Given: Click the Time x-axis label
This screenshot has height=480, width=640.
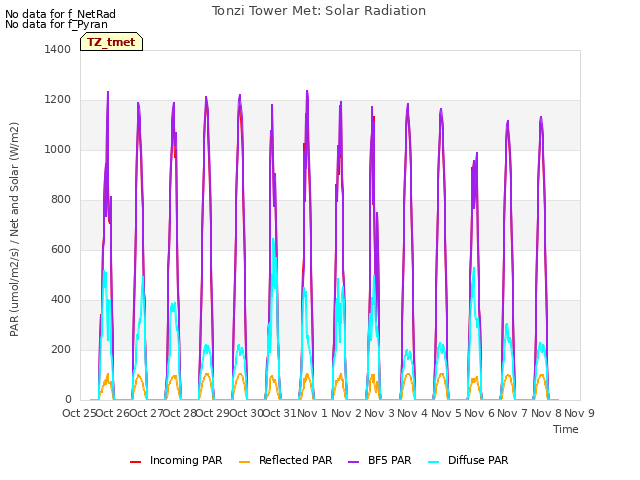Looking at the screenshot, I should pos(566,429).
